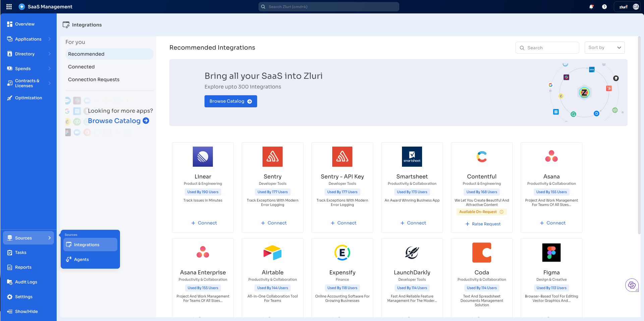Connect the Sentry - API Key integration
This screenshot has width=644, height=321.
click(x=343, y=223)
